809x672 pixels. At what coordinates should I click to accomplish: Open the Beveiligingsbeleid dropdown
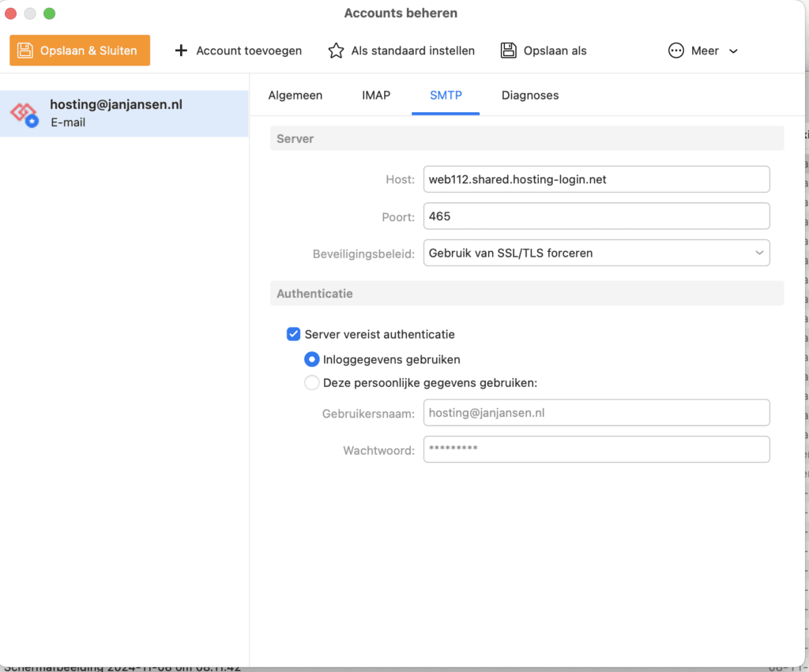596,253
